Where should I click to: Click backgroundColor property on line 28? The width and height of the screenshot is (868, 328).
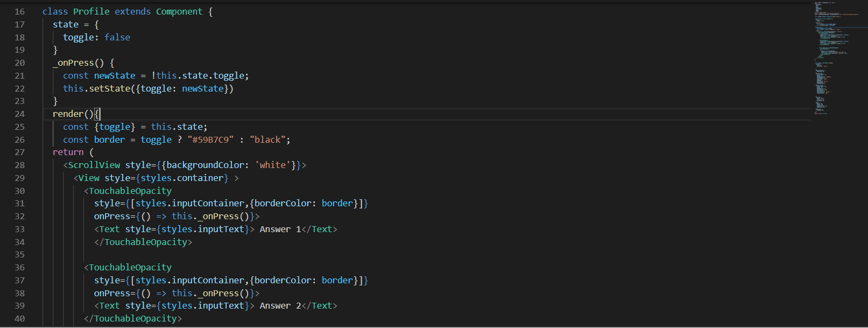[205, 165]
